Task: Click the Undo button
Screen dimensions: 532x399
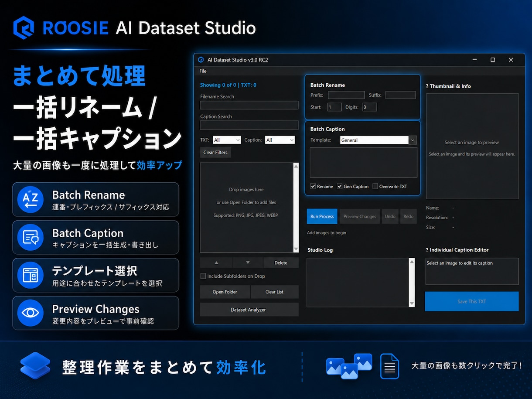Action: 390,217
